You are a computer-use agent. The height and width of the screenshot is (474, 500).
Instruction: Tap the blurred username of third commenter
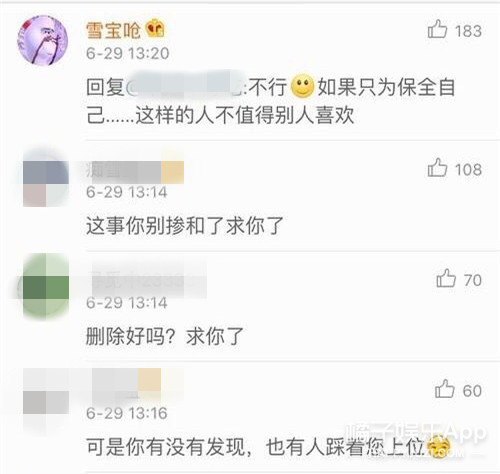[x=148, y=280]
